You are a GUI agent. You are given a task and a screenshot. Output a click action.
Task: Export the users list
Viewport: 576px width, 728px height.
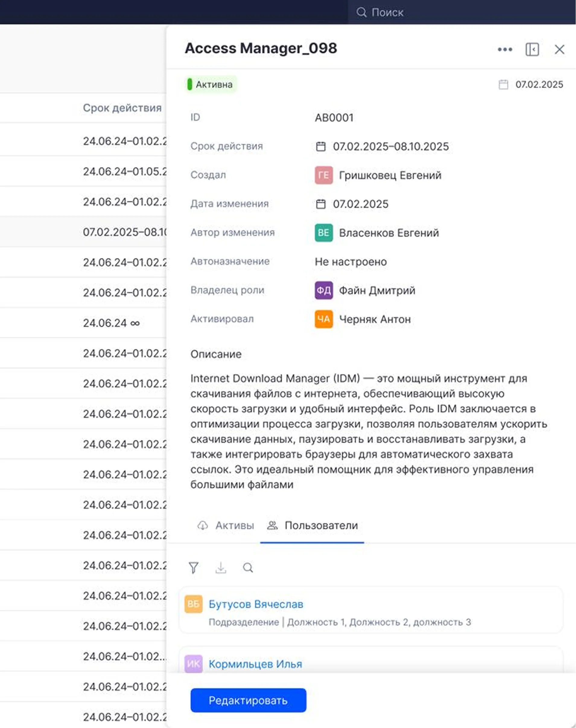tap(221, 568)
